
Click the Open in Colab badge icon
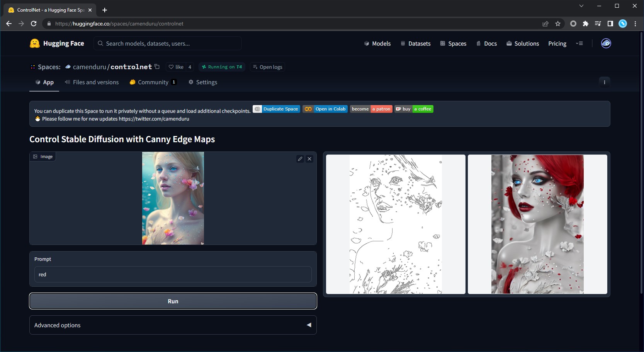pos(308,109)
